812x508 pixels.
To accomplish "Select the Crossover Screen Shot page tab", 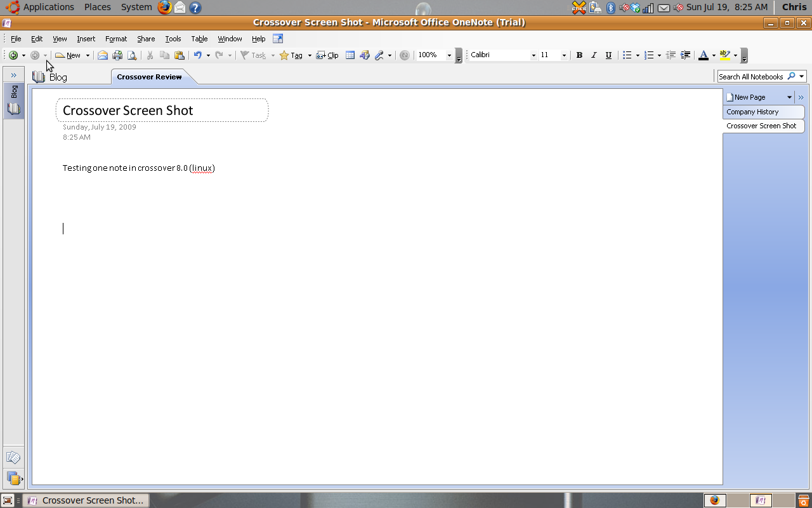I will 763,126.
